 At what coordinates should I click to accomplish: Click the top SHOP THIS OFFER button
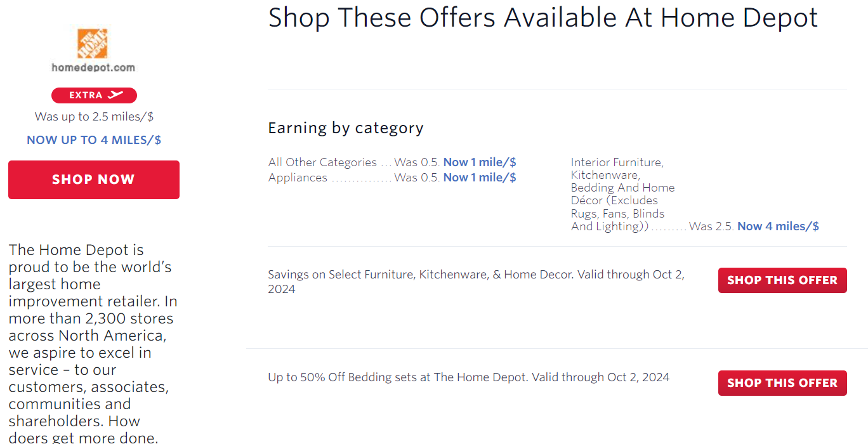782,280
